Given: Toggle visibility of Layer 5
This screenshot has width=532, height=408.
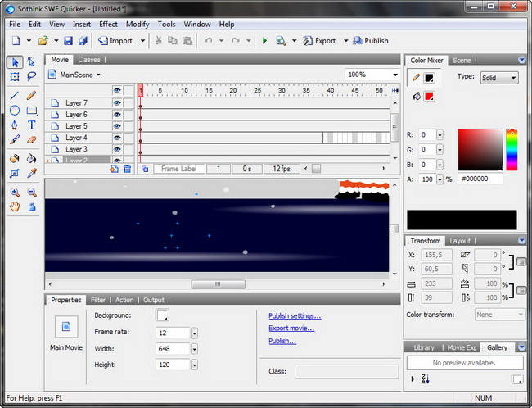Looking at the screenshot, I should (117, 126).
